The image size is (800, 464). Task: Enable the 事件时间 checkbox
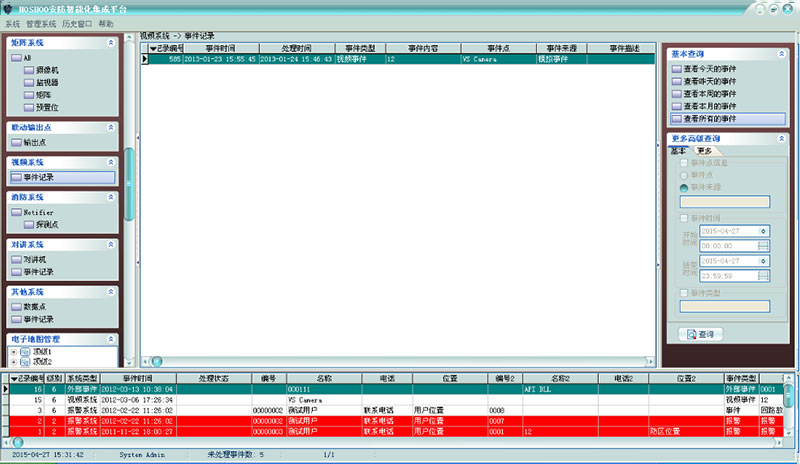[x=684, y=217]
